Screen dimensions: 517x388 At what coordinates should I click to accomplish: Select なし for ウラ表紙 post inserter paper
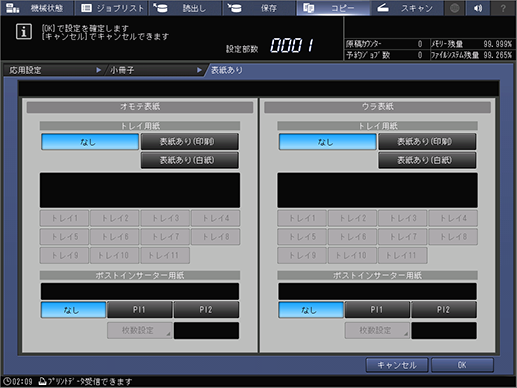point(311,310)
